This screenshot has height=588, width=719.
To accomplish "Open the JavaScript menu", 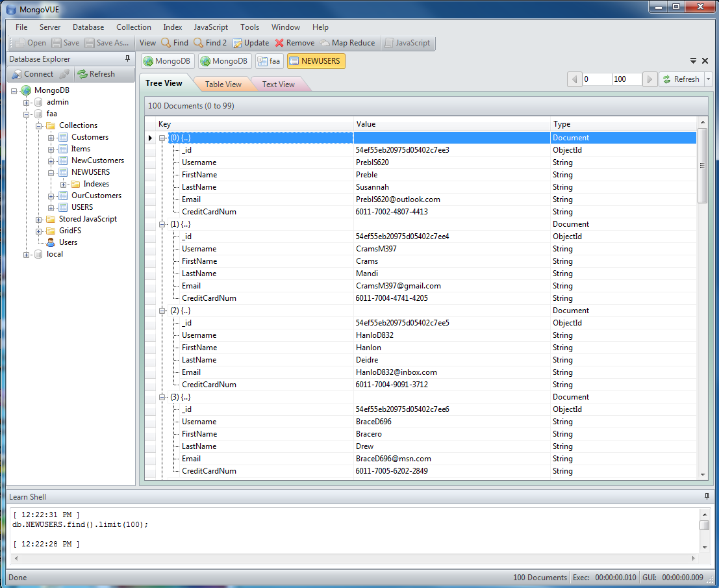I will click(210, 27).
